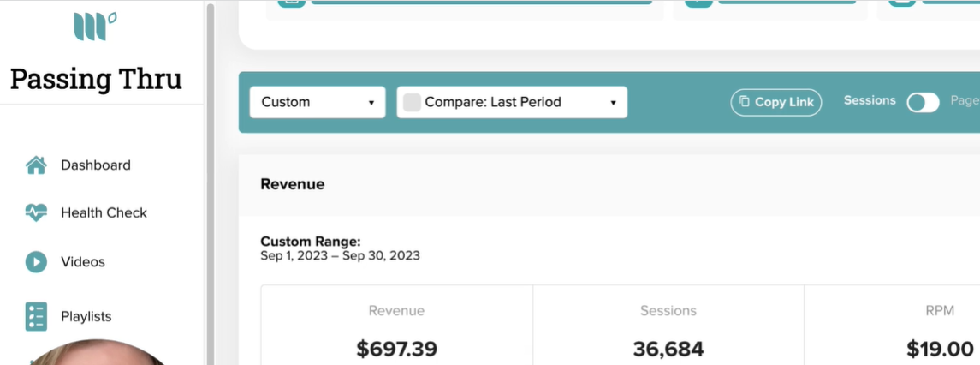Open the Dashboard menu item
This screenshot has height=365, width=980.
96,165
